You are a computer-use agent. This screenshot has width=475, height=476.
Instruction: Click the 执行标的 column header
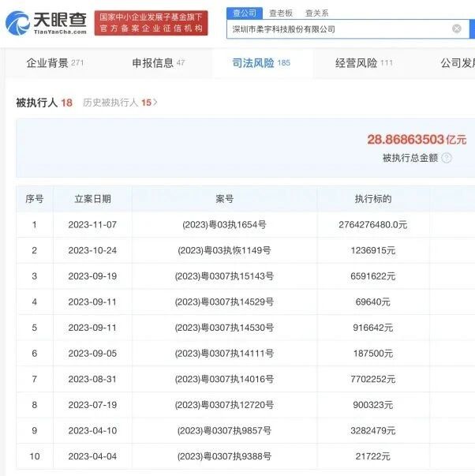click(x=373, y=199)
